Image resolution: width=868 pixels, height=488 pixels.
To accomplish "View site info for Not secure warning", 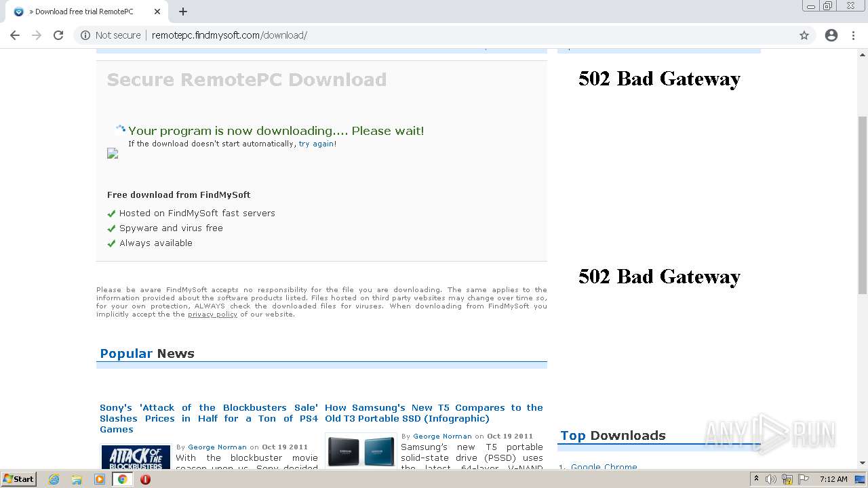I will [x=111, y=35].
